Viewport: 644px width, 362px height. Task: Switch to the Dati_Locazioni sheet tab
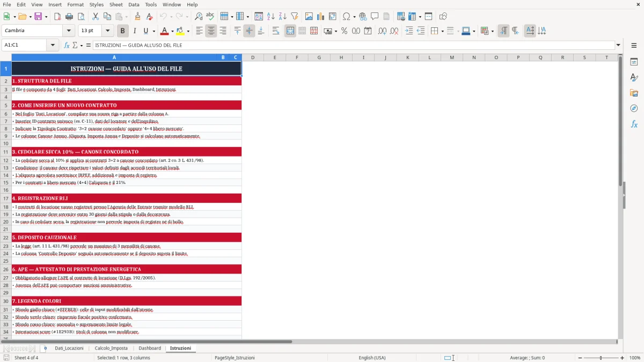[x=69, y=348]
